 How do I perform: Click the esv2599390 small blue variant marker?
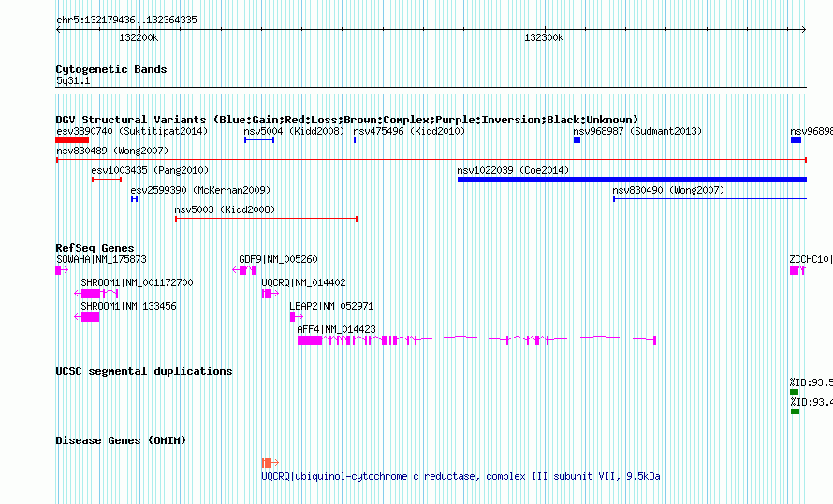(x=135, y=199)
